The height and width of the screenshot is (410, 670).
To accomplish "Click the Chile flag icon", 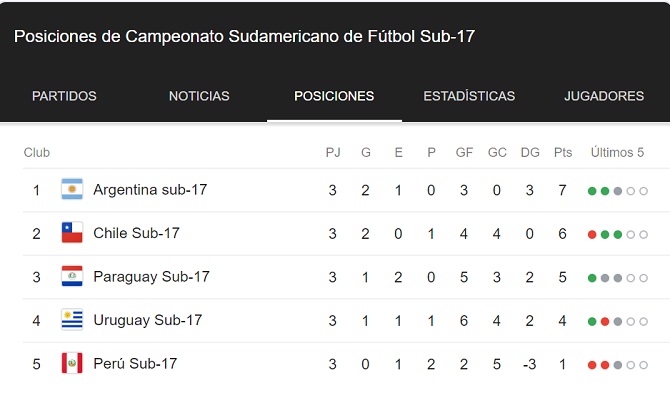I will [x=71, y=233].
